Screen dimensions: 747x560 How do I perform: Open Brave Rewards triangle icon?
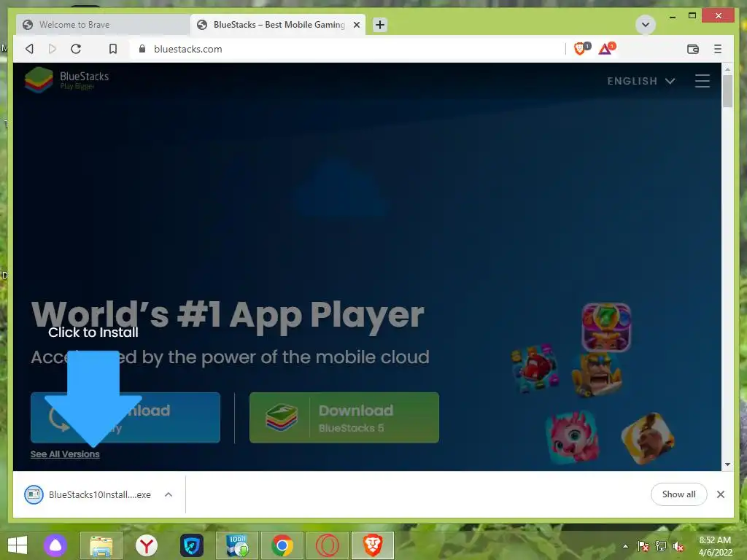606,49
